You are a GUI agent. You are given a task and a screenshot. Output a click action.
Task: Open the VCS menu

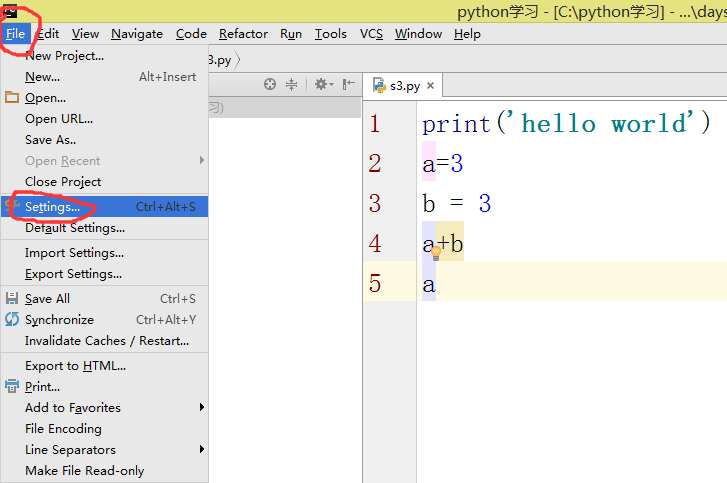click(x=371, y=34)
